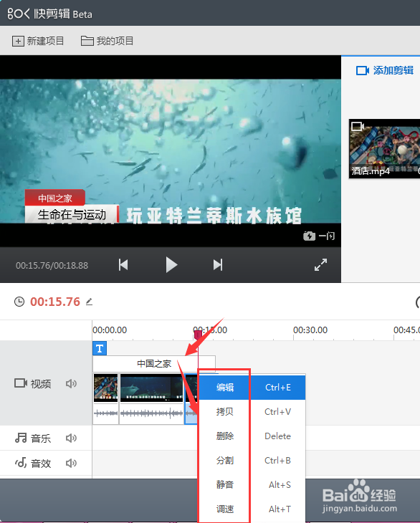
Task: Click the playhead marker on the ruler
Action: pyautogui.click(x=198, y=334)
